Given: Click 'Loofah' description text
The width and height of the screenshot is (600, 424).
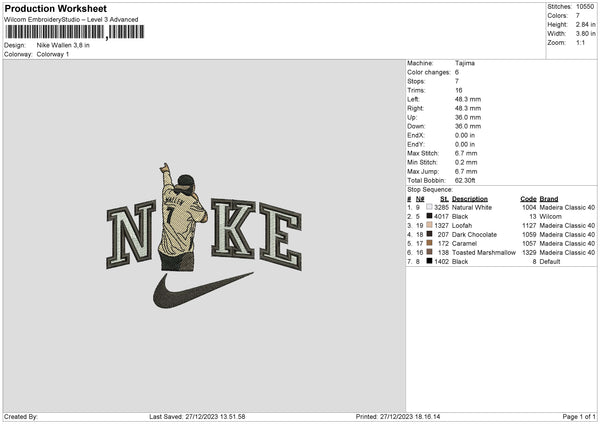Looking at the screenshot, I should [x=462, y=225].
